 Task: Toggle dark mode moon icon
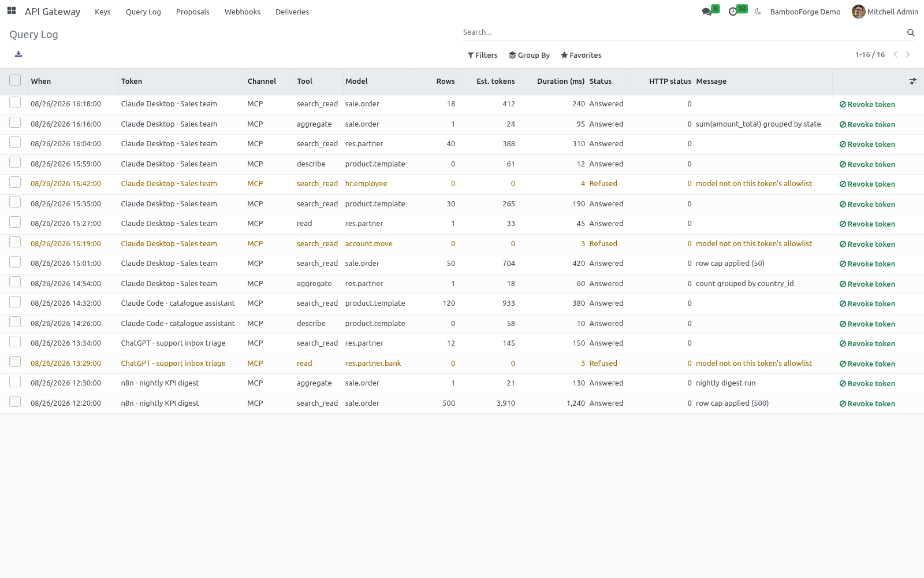(x=758, y=12)
